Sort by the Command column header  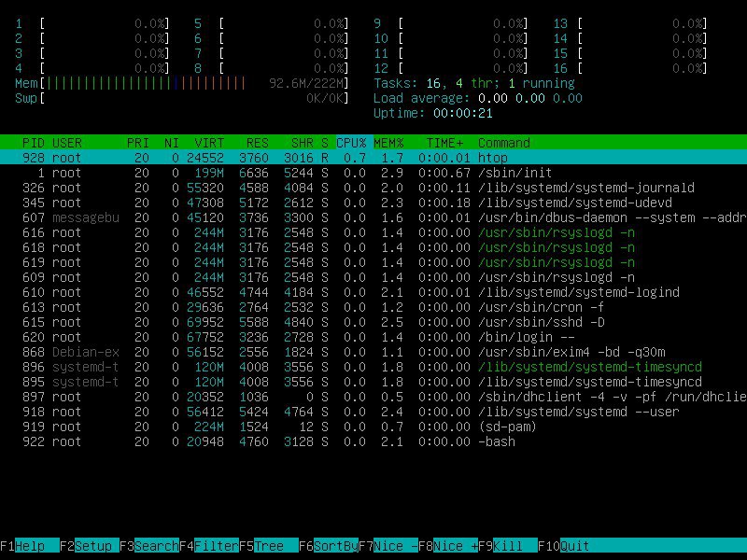tap(504, 143)
